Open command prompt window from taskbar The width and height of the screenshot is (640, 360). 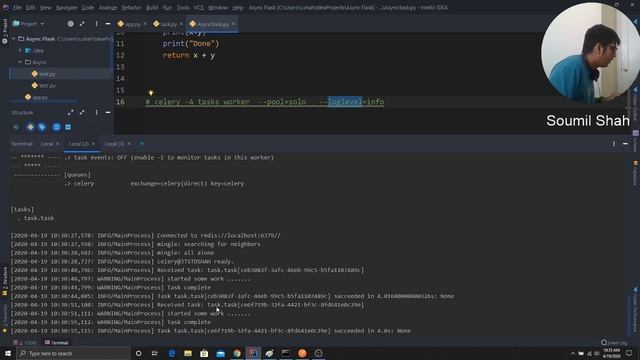click(x=286, y=353)
